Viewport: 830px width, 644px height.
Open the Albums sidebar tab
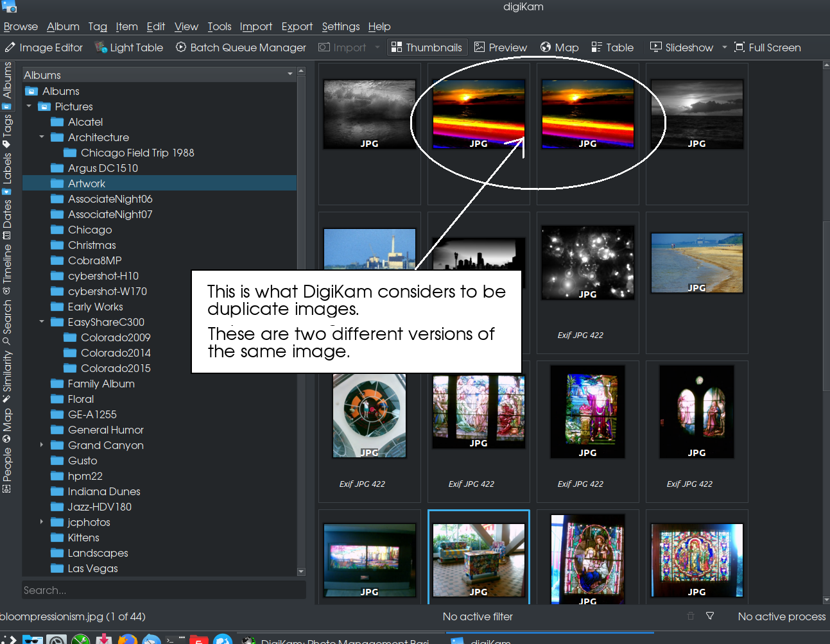pyautogui.click(x=7, y=85)
